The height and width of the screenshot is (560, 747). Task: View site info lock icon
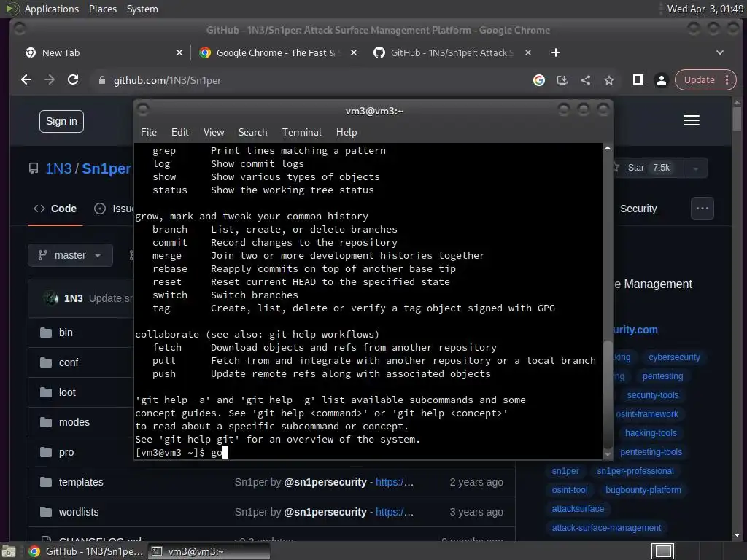[x=101, y=80]
